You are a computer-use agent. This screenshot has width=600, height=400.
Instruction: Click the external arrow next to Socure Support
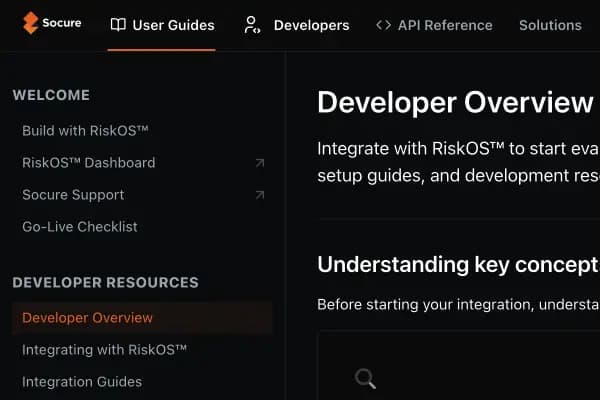(259, 195)
